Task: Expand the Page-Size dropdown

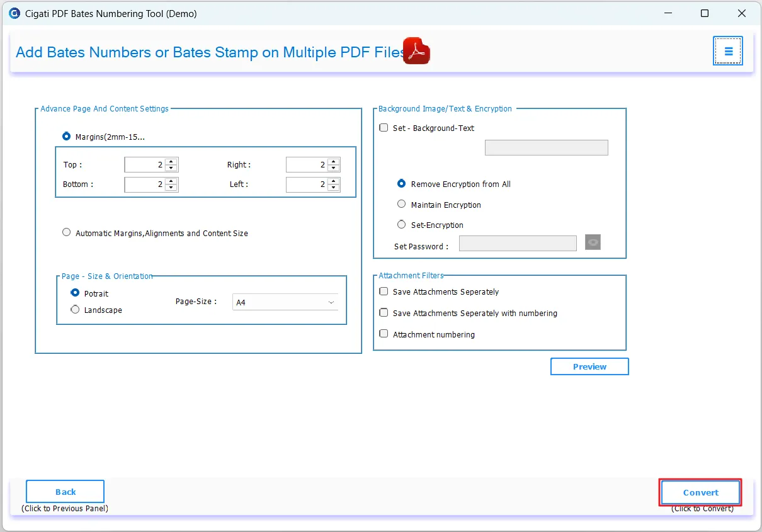Action: pyautogui.click(x=285, y=302)
